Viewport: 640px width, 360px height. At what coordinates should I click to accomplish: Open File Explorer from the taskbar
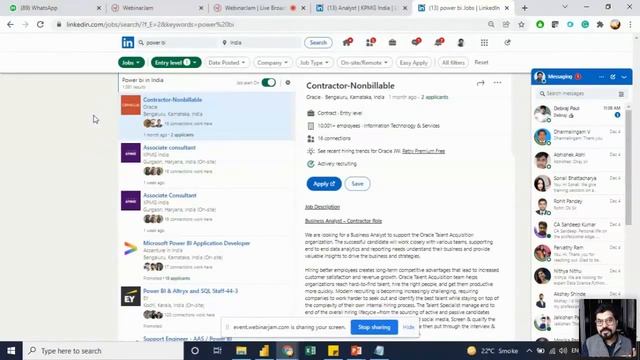(x=241, y=351)
